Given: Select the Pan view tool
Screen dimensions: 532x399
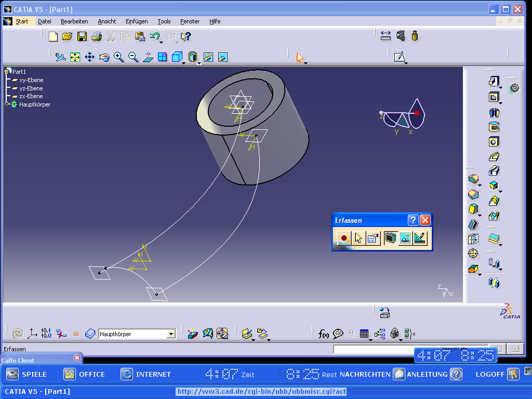Looking at the screenshot, I should (89, 57).
